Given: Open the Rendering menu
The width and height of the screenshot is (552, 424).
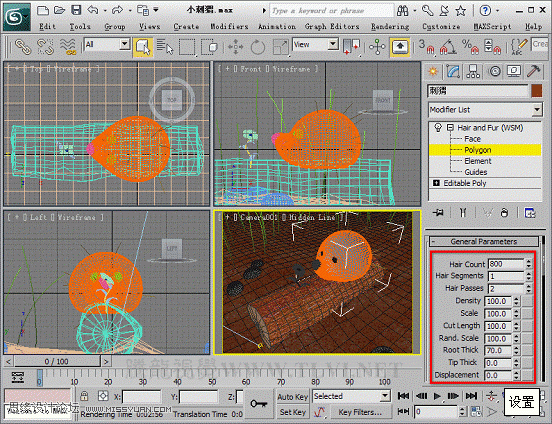Looking at the screenshot, I should 390,27.
